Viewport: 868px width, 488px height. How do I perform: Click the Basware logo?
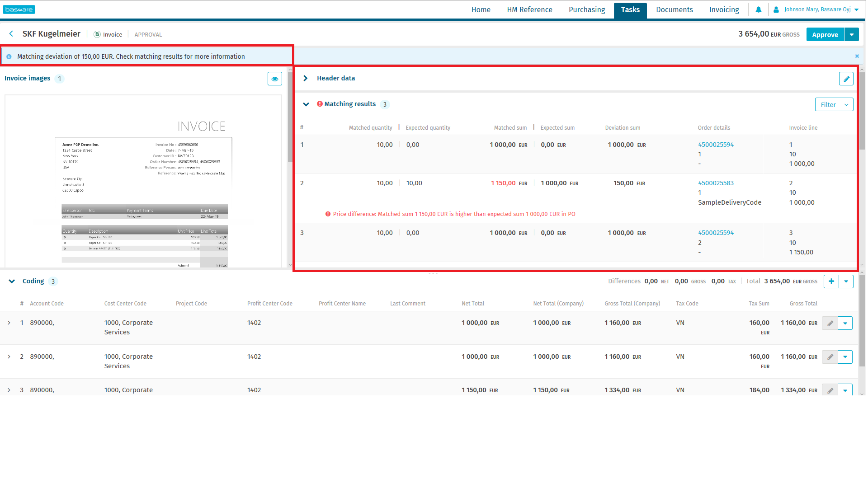19,9
